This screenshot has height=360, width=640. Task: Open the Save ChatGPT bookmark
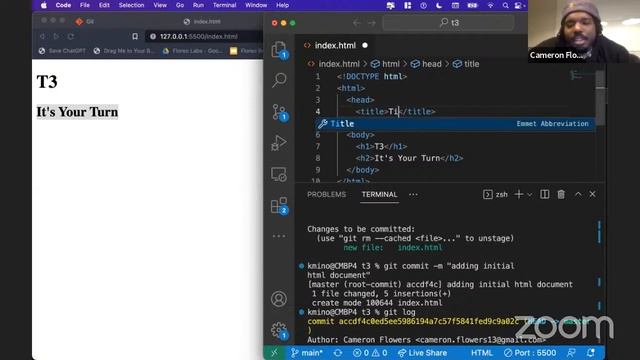click(x=62, y=51)
